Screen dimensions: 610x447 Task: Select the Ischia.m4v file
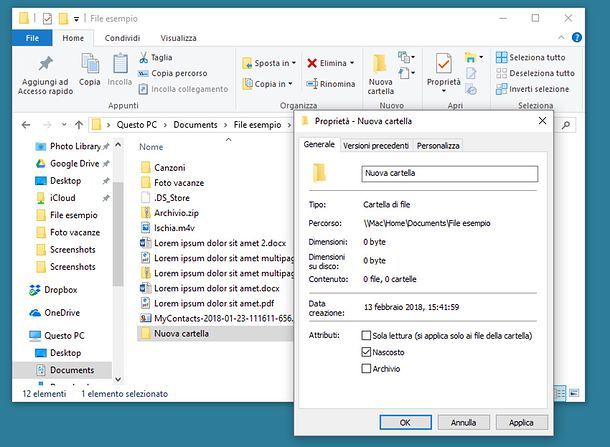(168, 228)
